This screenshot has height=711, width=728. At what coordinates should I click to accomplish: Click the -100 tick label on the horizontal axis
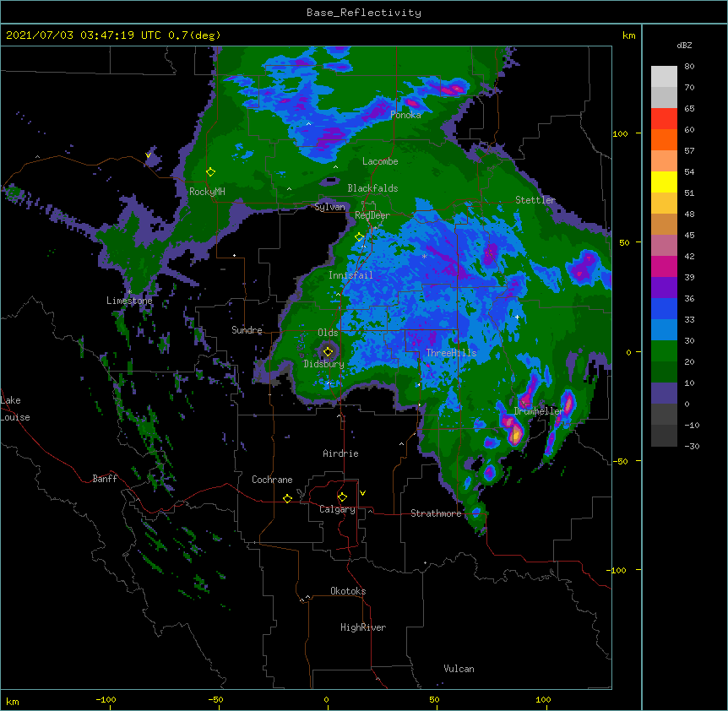[106, 699]
